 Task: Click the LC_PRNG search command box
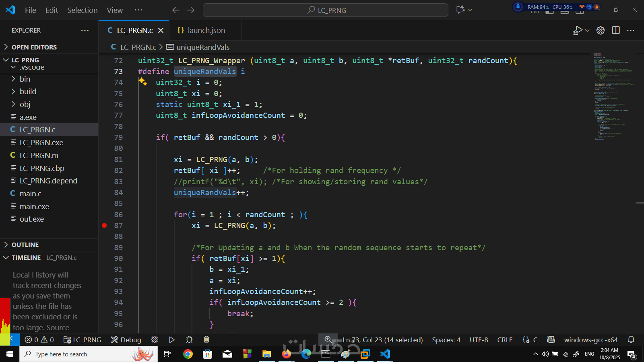point(326,10)
